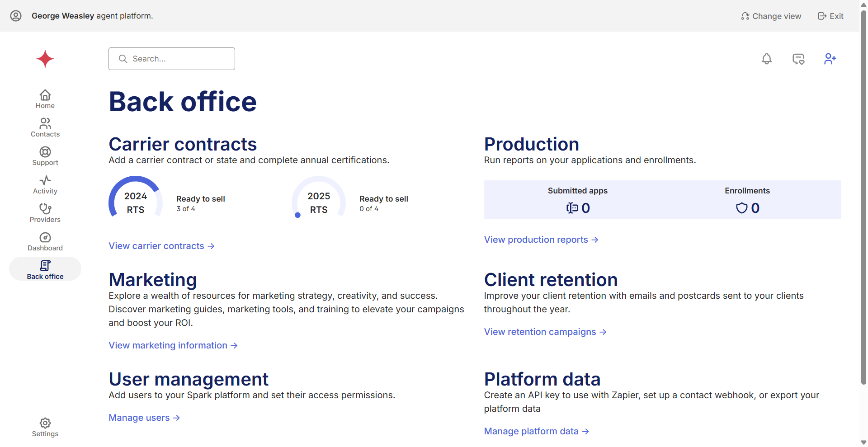The image size is (868, 447).
Task: Open the chat feedback icon
Action: click(798, 59)
